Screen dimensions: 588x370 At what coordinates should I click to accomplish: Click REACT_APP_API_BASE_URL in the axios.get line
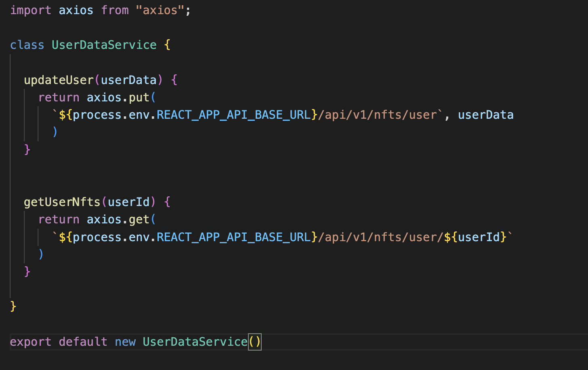[234, 237]
